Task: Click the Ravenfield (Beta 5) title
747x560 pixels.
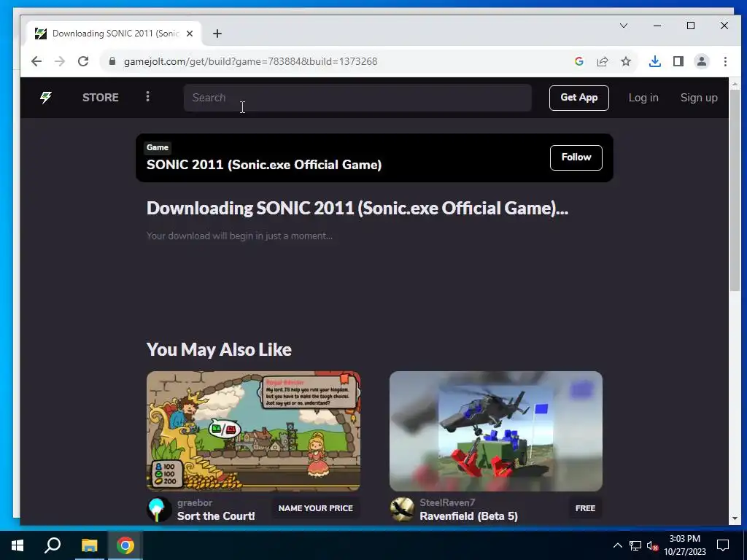Action: pyautogui.click(x=469, y=516)
